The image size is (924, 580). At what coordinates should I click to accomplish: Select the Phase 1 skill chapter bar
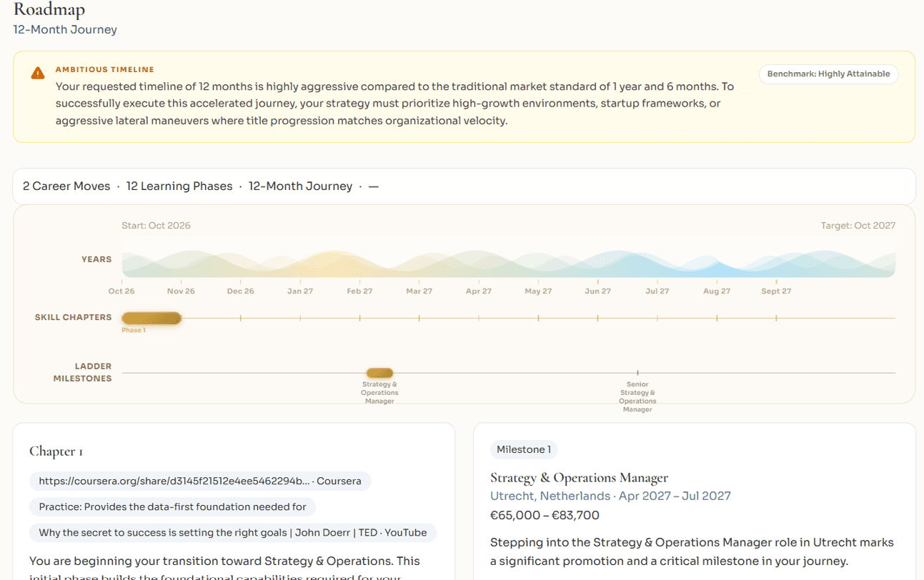151,319
